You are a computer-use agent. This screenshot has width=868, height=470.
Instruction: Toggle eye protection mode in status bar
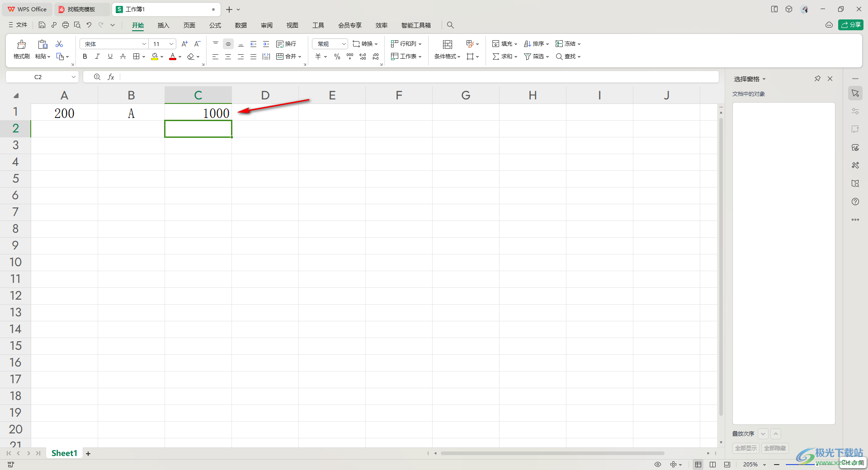(658, 464)
